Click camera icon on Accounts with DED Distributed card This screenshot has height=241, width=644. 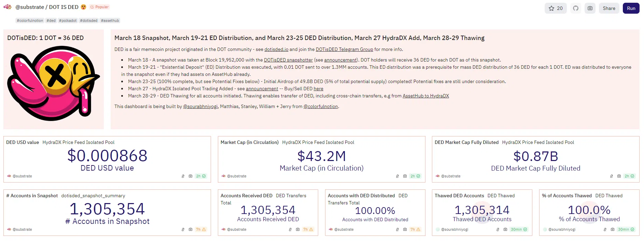click(x=405, y=230)
